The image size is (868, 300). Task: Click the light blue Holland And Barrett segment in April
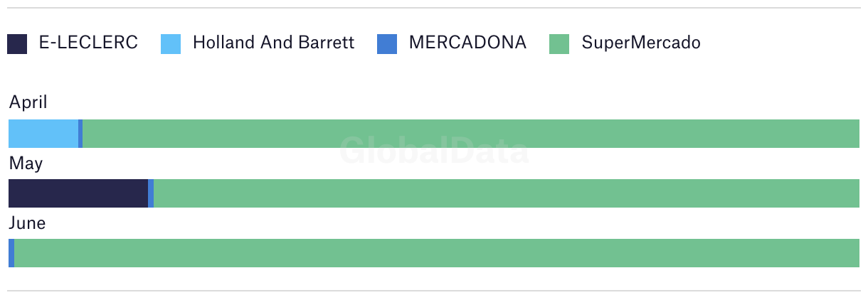(43, 134)
